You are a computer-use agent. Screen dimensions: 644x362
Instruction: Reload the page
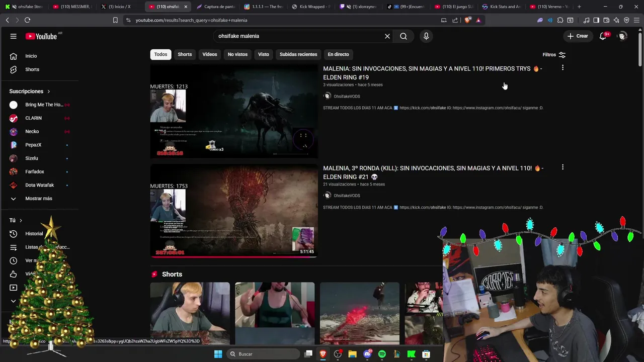(27, 20)
